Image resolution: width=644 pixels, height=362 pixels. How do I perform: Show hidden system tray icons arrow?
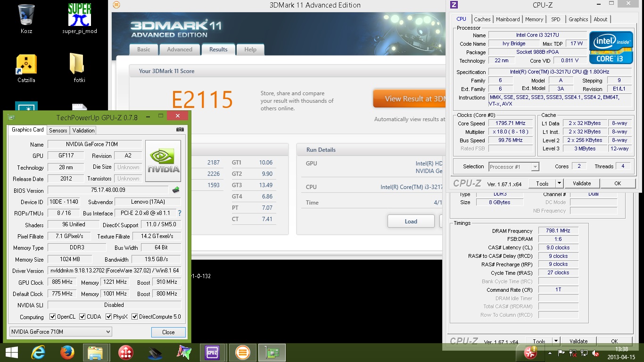550,353
